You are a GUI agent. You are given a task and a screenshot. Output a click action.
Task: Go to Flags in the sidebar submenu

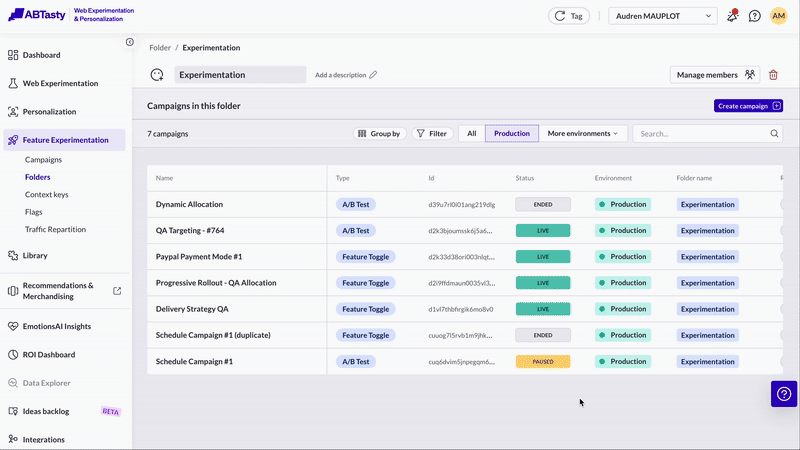[x=34, y=212]
